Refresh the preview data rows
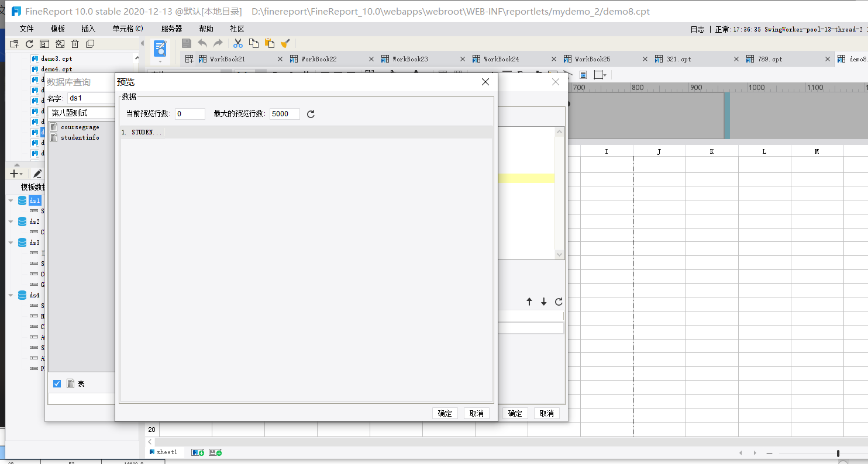Viewport: 868px width, 464px height. point(311,114)
